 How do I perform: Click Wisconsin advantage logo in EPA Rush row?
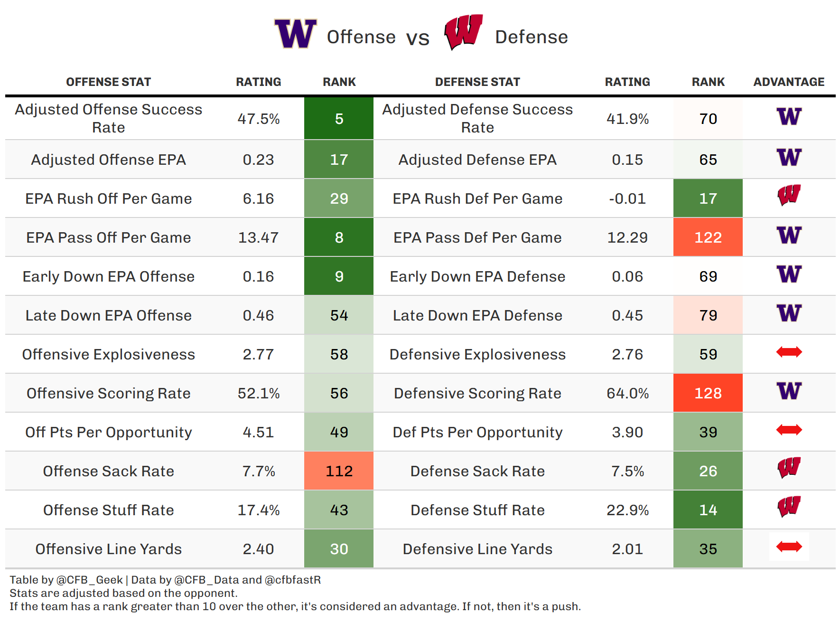789,195
